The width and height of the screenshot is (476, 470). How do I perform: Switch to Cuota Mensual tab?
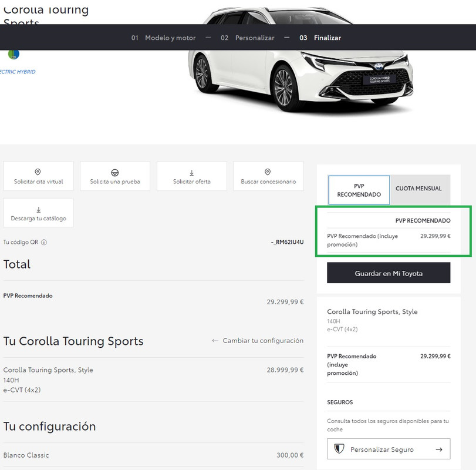pyautogui.click(x=420, y=189)
